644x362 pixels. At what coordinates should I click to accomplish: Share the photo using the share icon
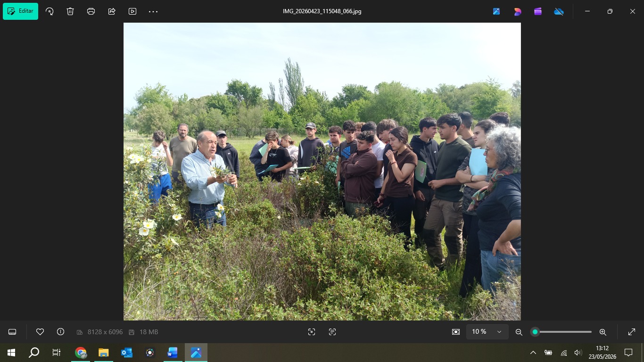(x=112, y=11)
